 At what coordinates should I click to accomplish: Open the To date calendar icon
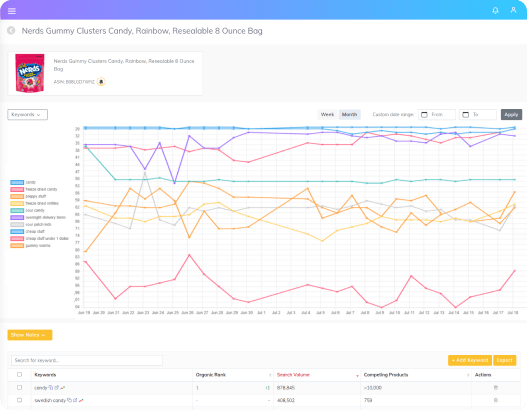pyautogui.click(x=465, y=115)
